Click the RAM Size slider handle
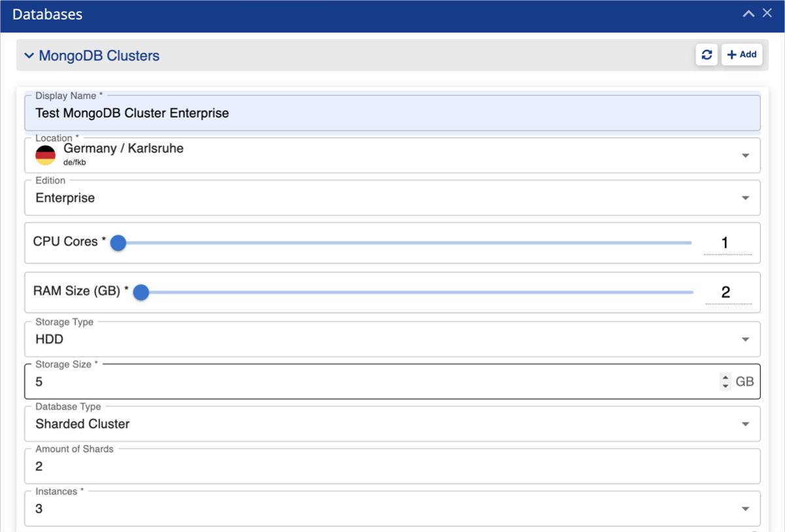Viewport: 785px width, 532px height. pos(141,292)
